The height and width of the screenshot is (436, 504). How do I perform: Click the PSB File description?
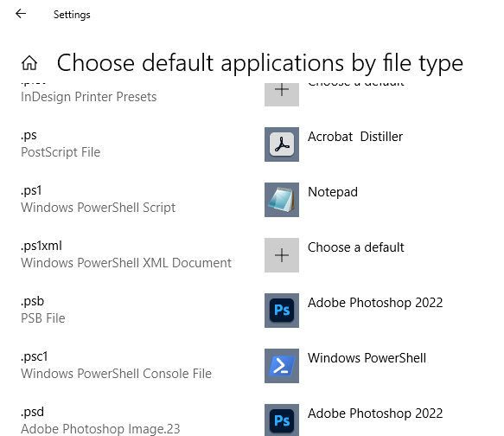(42, 318)
